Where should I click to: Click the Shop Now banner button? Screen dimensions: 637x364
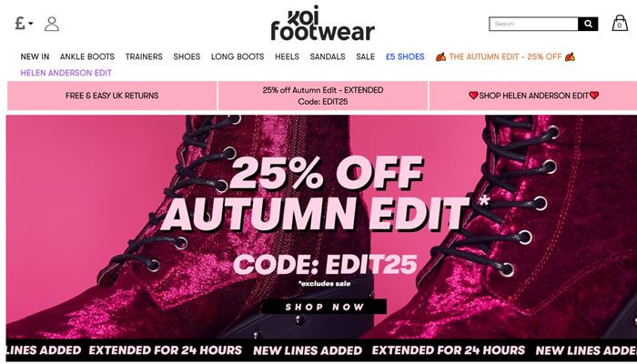tap(324, 307)
